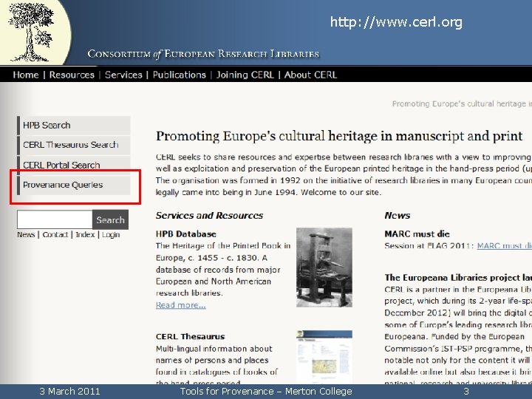This screenshot has height=399, width=532.
Task: Click the Consortium of European Research Libraries title
Action: (203, 54)
